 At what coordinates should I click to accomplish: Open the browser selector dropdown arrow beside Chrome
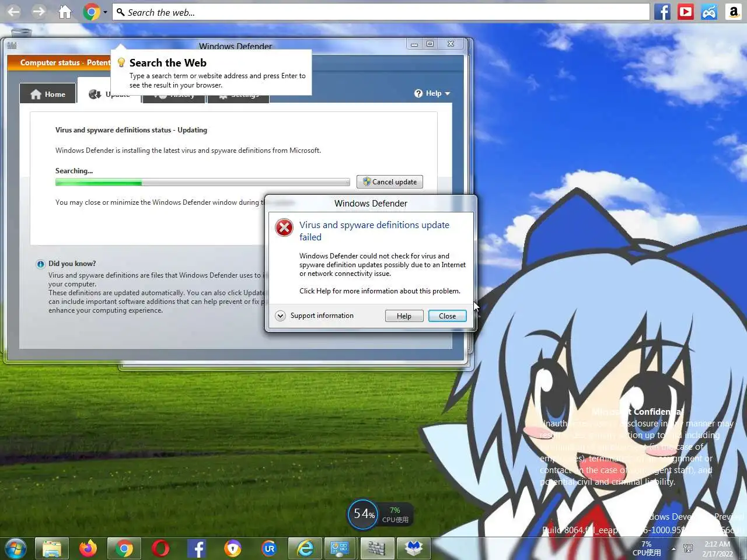point(105,12)
